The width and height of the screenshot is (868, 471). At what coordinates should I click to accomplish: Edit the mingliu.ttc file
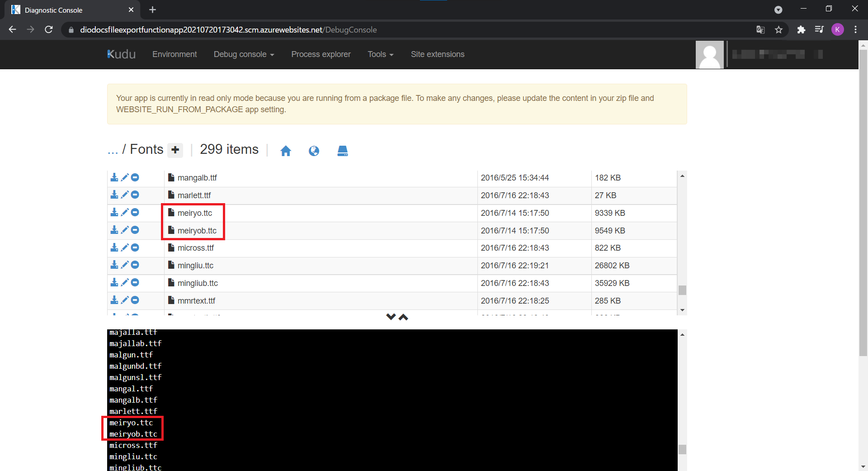(x=125, y=265)
